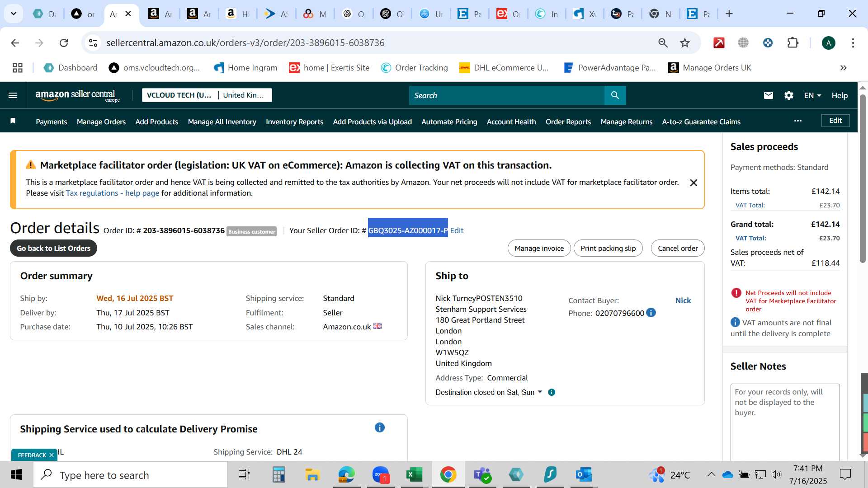
Task: Close the Feedback tab
Action: point(52,455)
